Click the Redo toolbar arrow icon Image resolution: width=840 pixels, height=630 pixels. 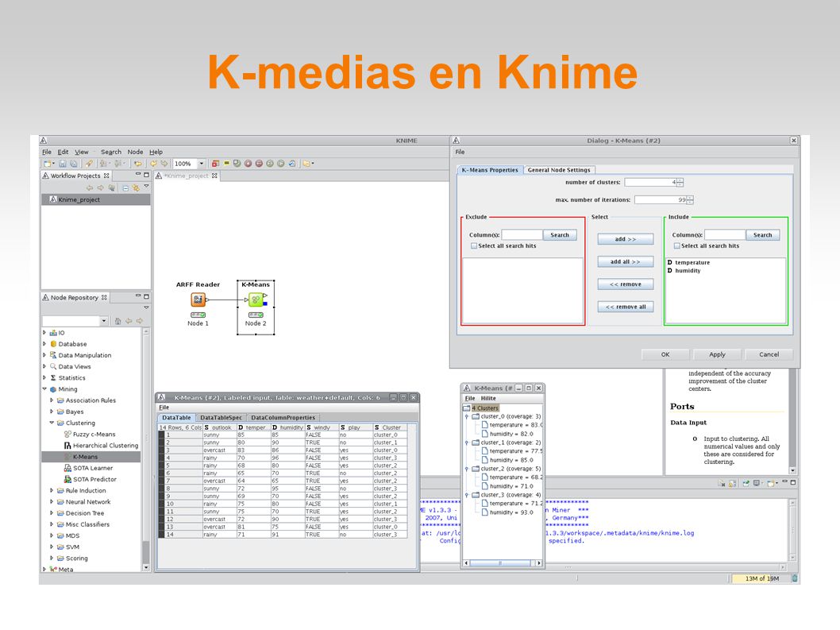pos(164,164)
